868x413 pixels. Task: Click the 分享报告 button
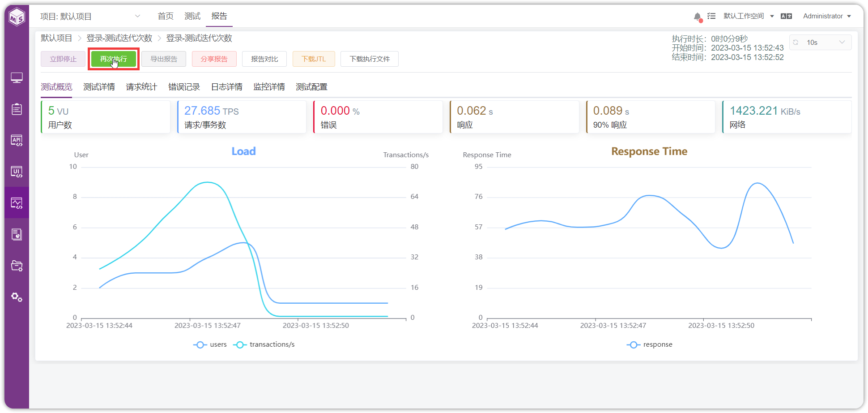click(214, 59)
